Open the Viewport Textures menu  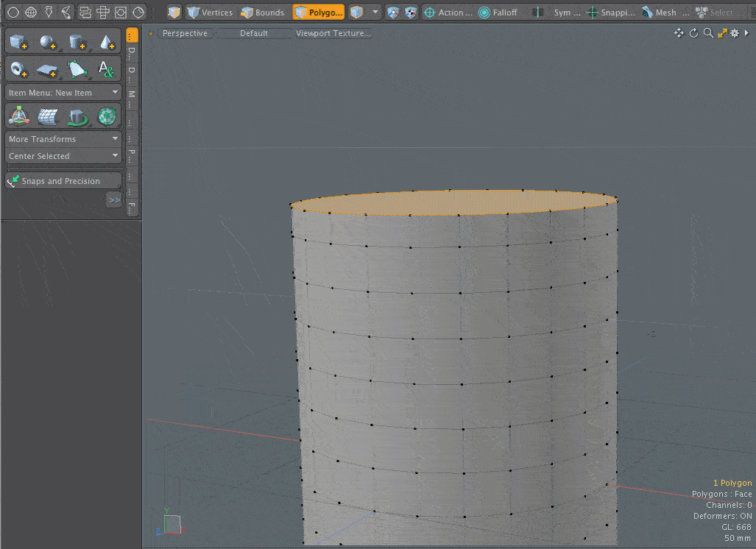(x=333, y=33)
